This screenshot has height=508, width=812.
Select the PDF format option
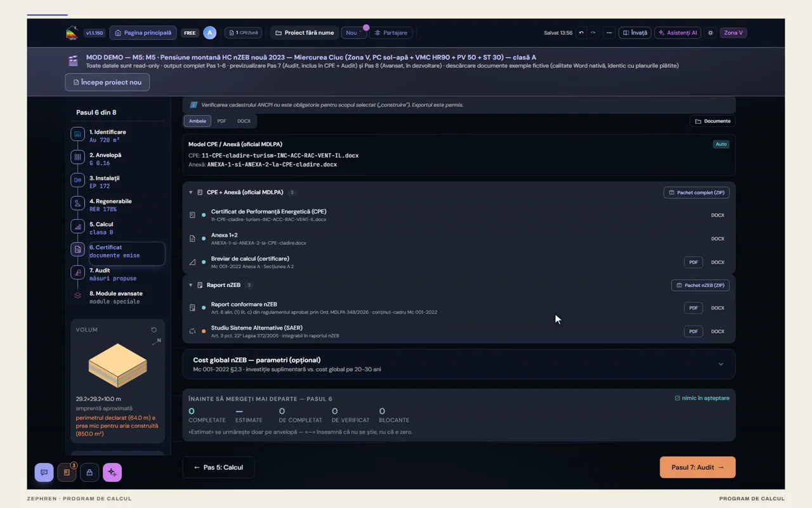[x=221, y=121]
